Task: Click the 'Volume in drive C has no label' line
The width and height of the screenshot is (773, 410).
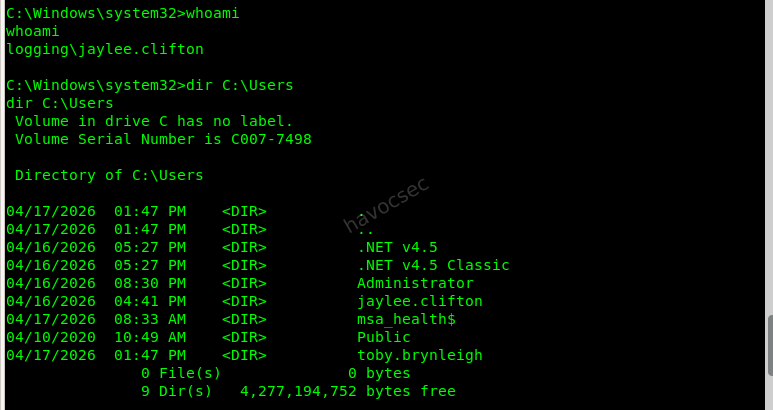Action: pyautogui.click(x=154, y=121)
